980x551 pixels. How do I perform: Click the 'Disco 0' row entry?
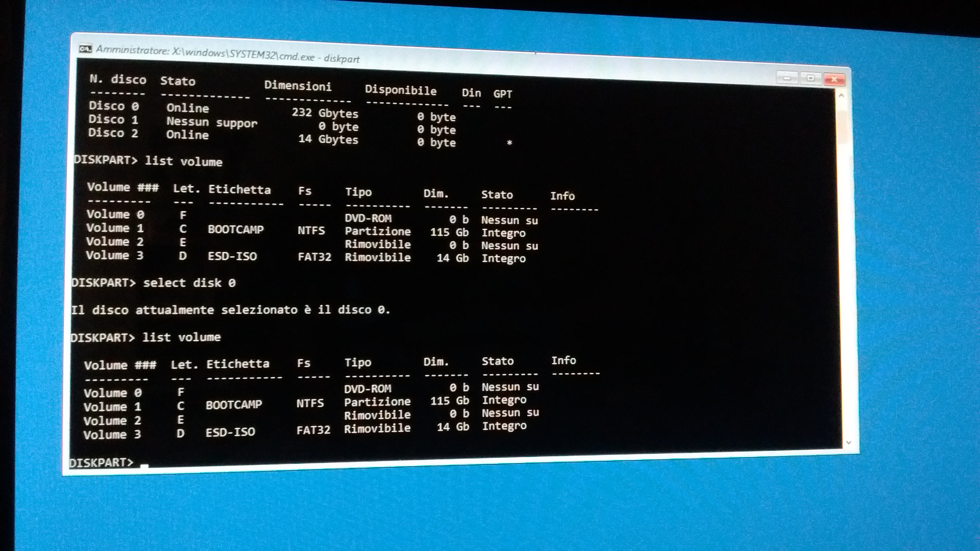(114, 106)
